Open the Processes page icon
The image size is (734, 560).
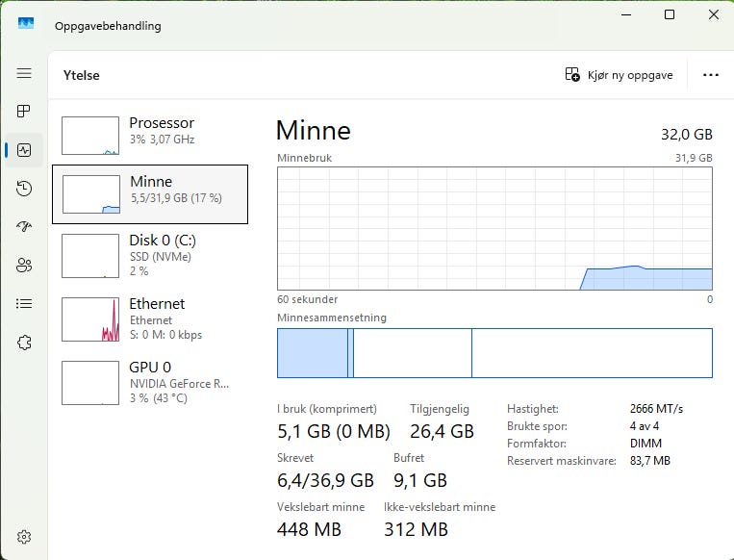pyautogui.click(x=24, y=111)
